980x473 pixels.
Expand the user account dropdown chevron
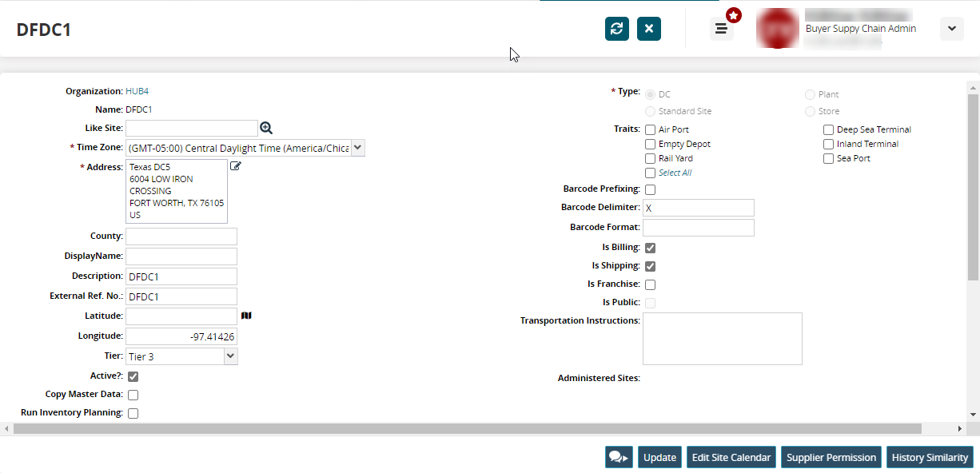[951, 29]
